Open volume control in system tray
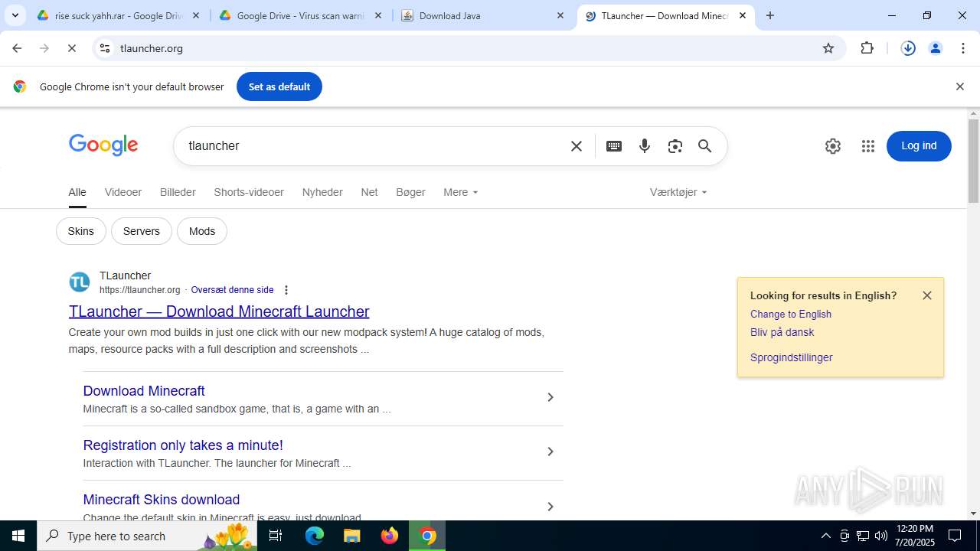This screenshot has width=980, height=551. tap(881, 536)
